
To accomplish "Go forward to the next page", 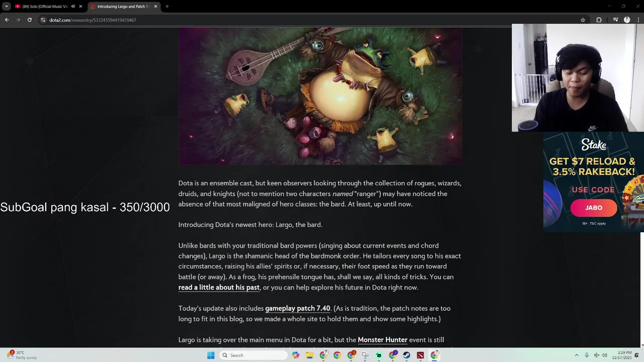I will click(18, 20).
